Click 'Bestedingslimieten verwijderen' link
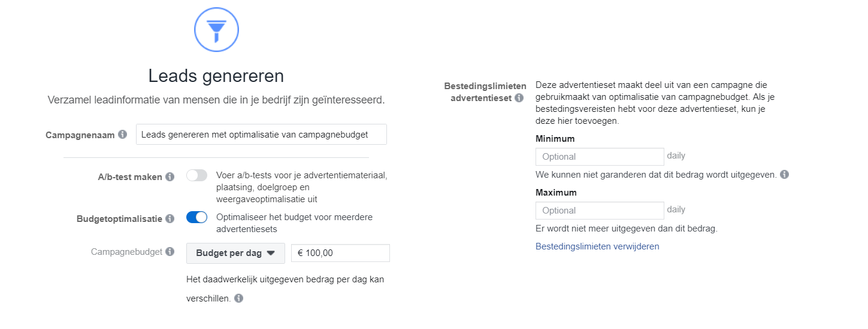 pos(597,246)
